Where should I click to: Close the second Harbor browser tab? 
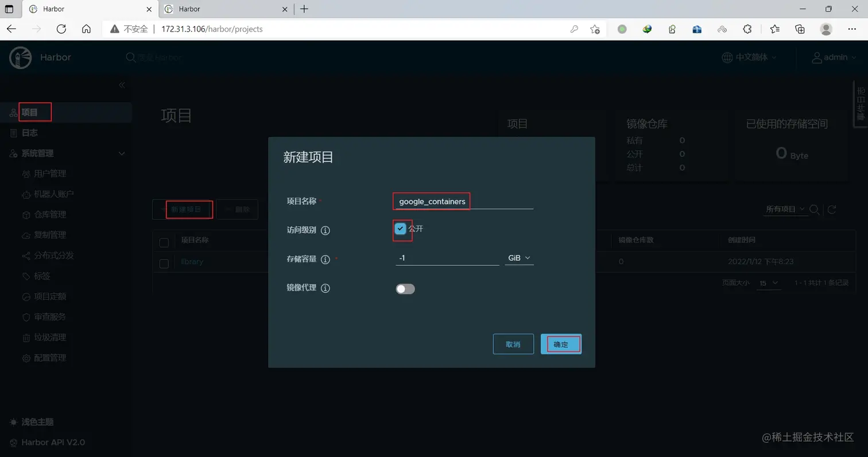pos(285,9)
